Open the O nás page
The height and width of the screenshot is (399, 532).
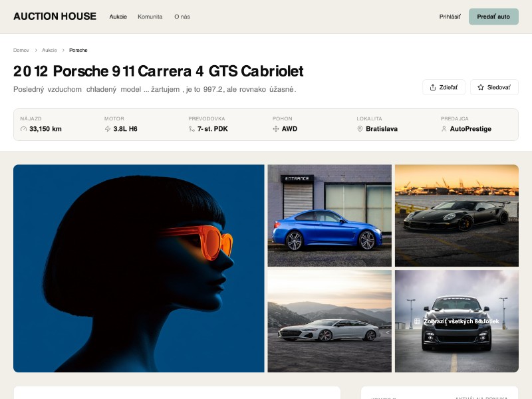[x=182, y=17]
